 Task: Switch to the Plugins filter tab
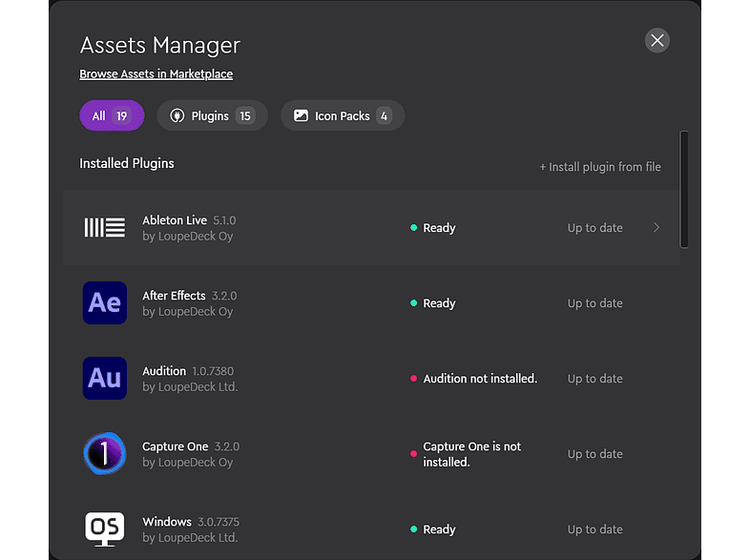pyautogui.click(x=212, y=116)
